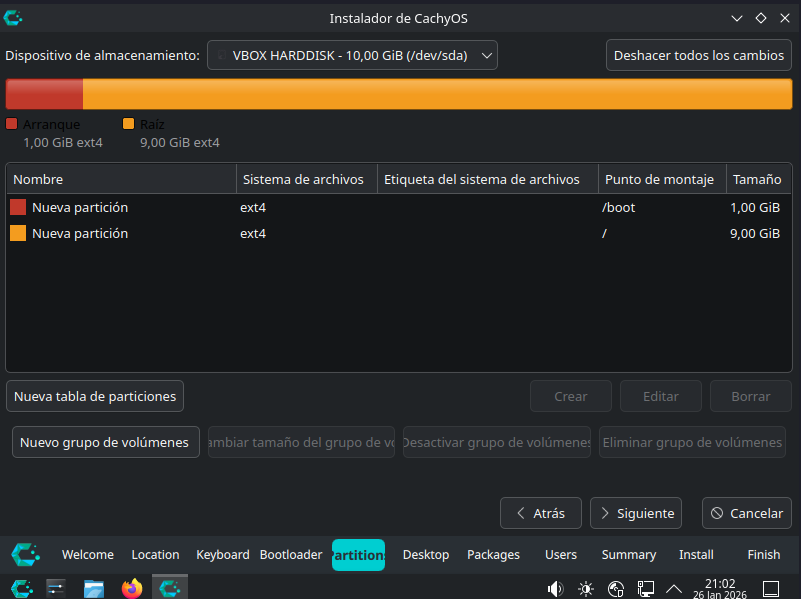The height and width of the screenshot is (599, 801).
Task: Click the show desktop icon
Action: 771,588
